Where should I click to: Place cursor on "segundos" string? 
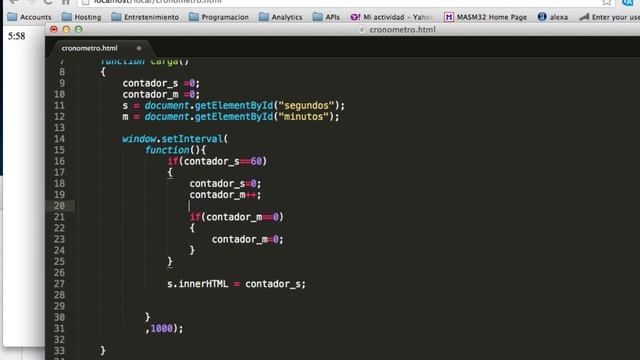tap(306, 106)
